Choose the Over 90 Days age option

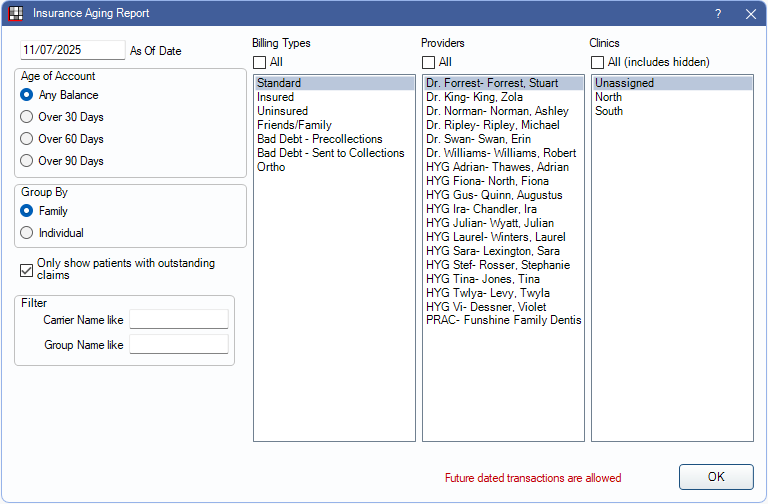pyautogui.click(x=27, y=161)
